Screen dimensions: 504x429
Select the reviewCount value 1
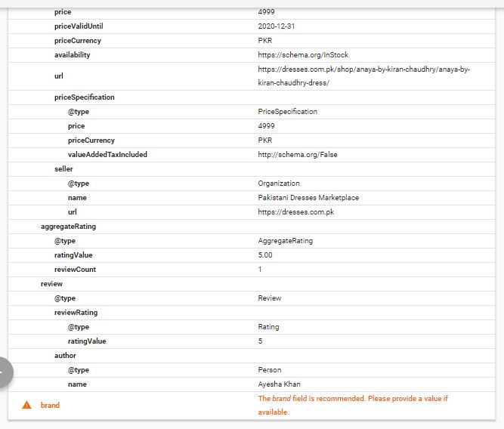(x=260, y=270)
